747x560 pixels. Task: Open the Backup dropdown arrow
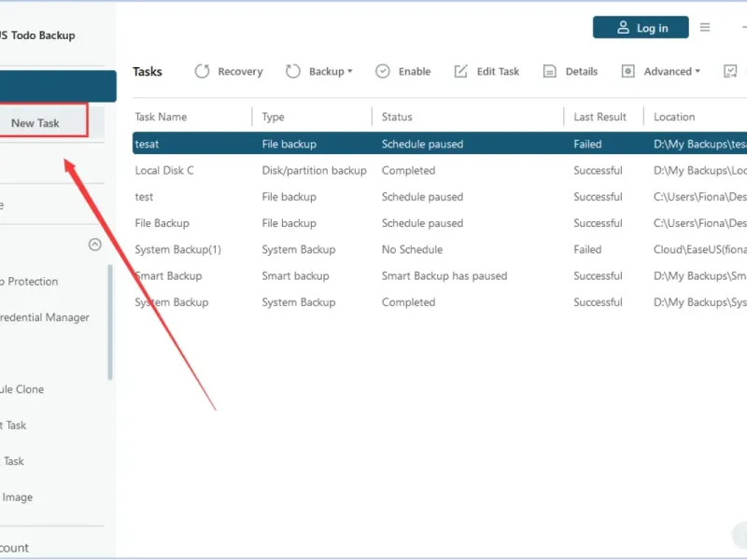pos(350,72)
